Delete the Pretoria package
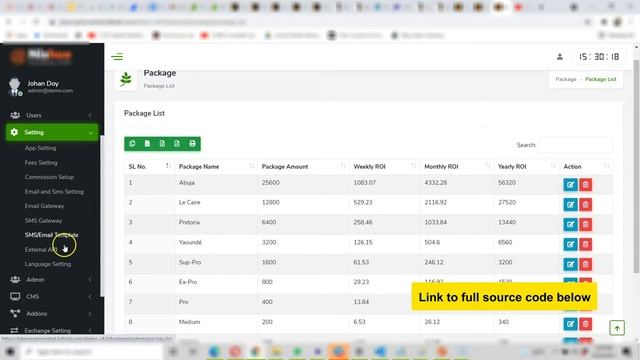This screenshot has height=360, width=640. pyautogui.click(x=585, y=224)
